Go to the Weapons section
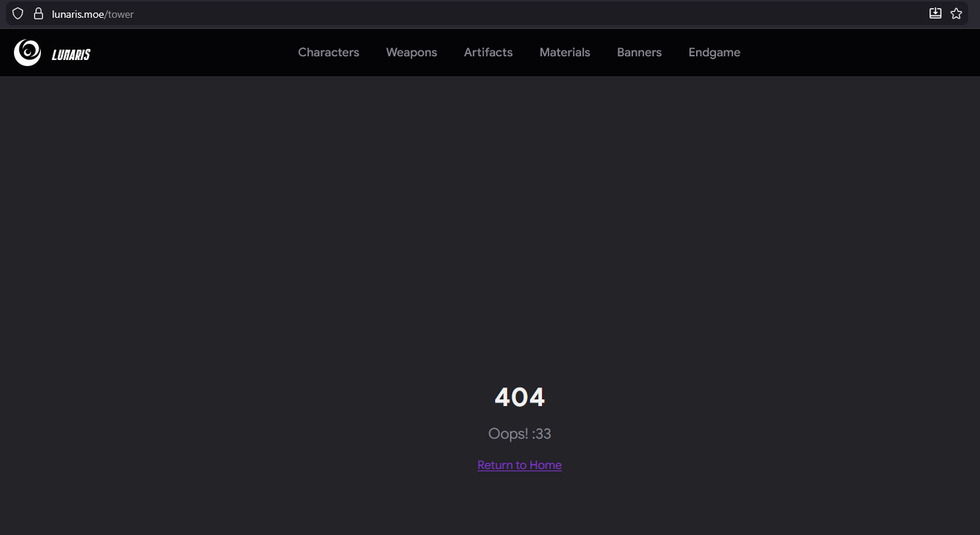The image size is (980, 535). coord(411,53)
